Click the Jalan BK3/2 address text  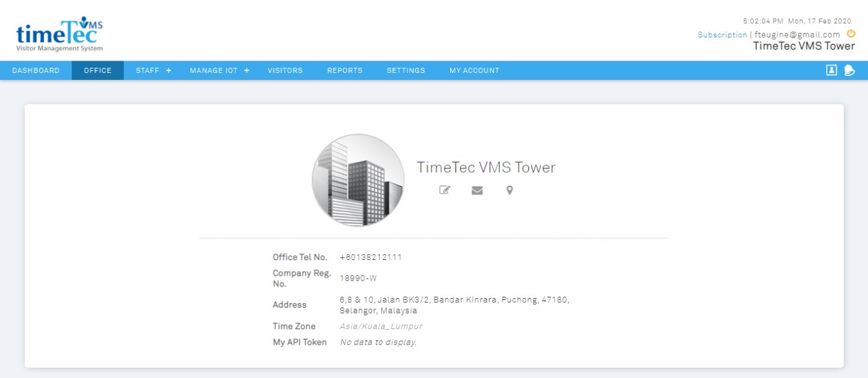(455, 305)
